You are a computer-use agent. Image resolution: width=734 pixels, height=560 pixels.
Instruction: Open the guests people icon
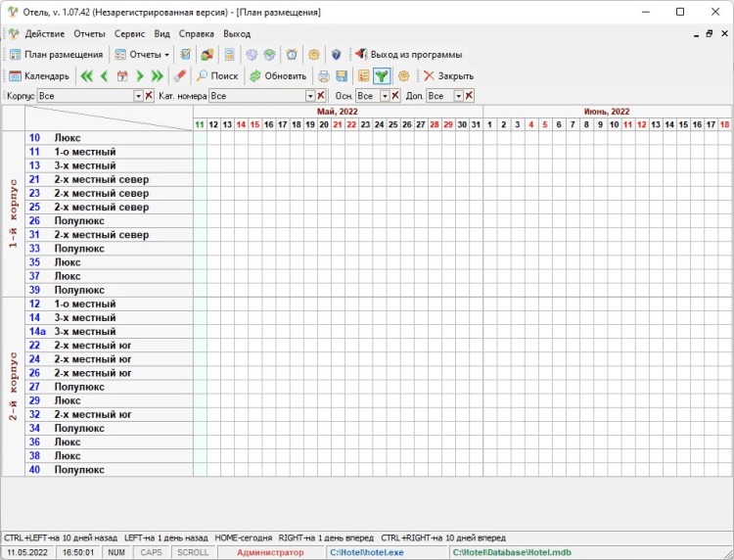point(207,55)
